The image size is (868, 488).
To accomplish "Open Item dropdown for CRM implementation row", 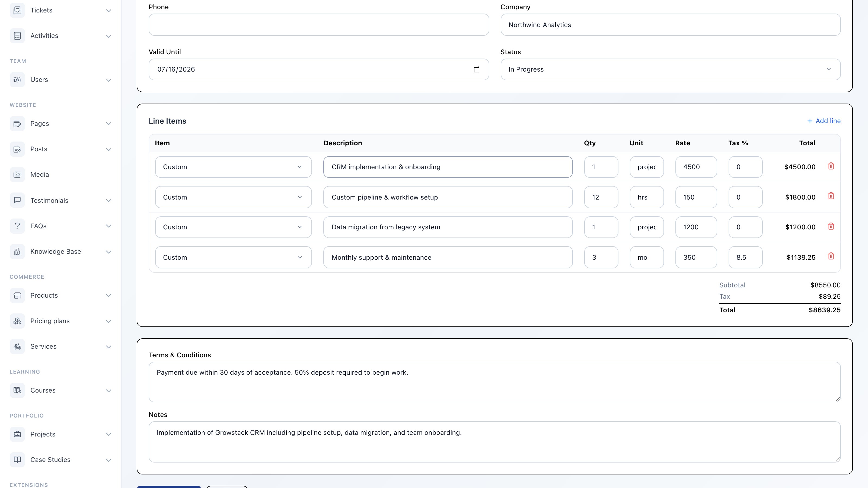I will click(x=233, y=167).
